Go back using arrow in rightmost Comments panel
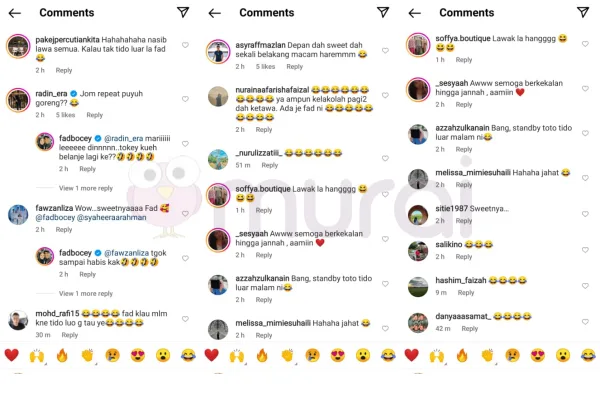Screen dimensions: 600x400 (x=414, y=13)
